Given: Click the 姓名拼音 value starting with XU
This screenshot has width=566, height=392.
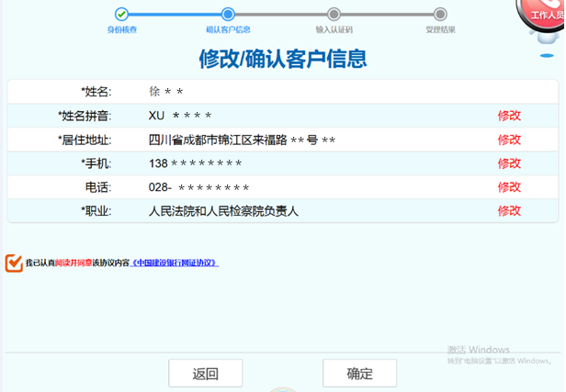Looking at the screenshot, I should pyautogui.click(x=180, y=116).
